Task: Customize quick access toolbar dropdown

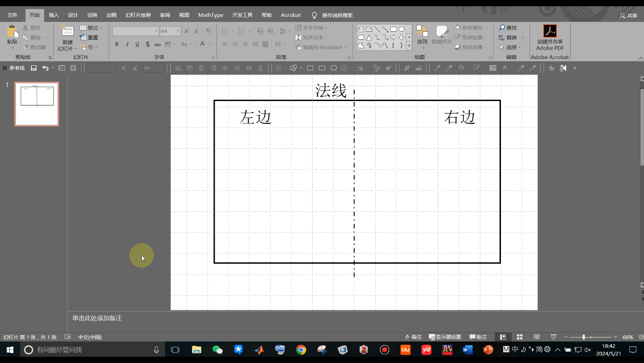Action: click(x=575, y=68)
